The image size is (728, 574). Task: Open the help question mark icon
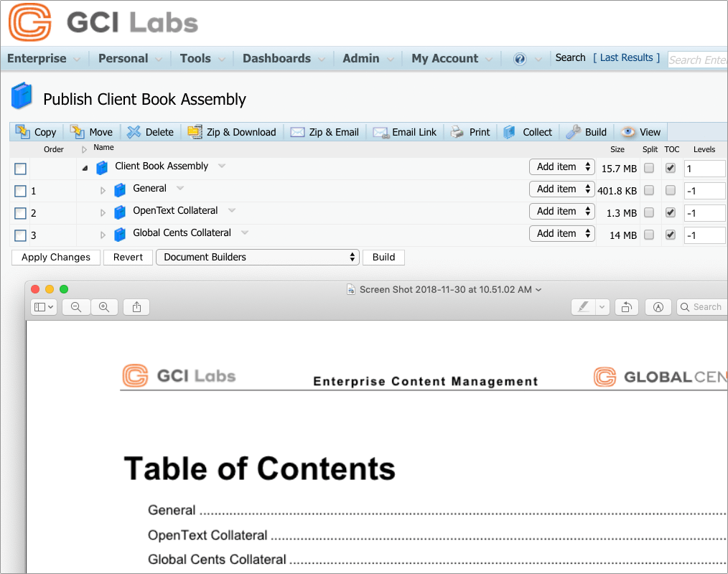pos(520,59)
